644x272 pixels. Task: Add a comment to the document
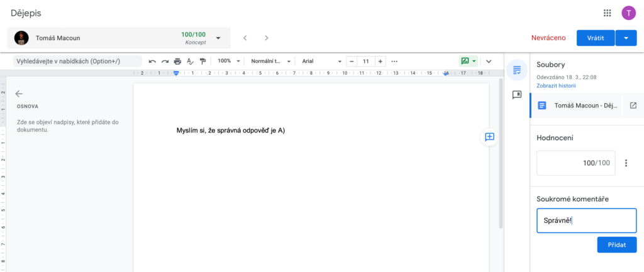[x=489, y=137]
